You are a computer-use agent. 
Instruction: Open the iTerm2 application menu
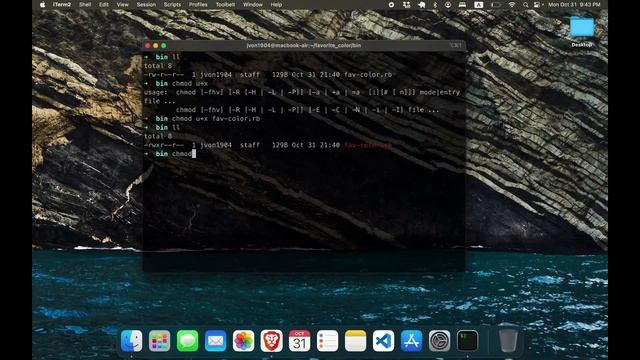62,4
